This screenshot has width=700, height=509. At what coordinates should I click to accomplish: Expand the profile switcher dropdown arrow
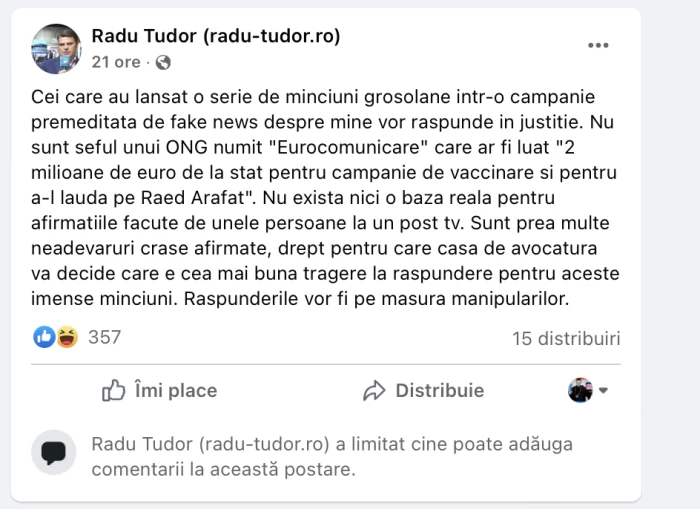(x=603, y=391)
